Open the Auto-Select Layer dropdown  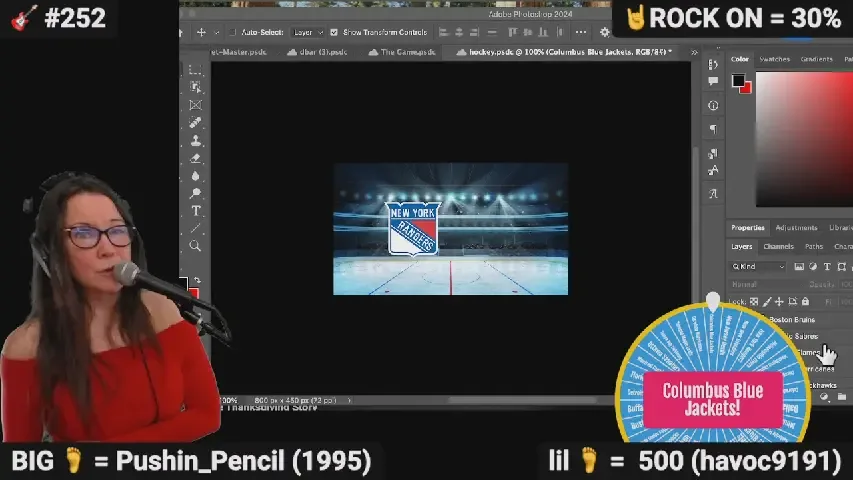pyautogui.click(x=307, y=32)
